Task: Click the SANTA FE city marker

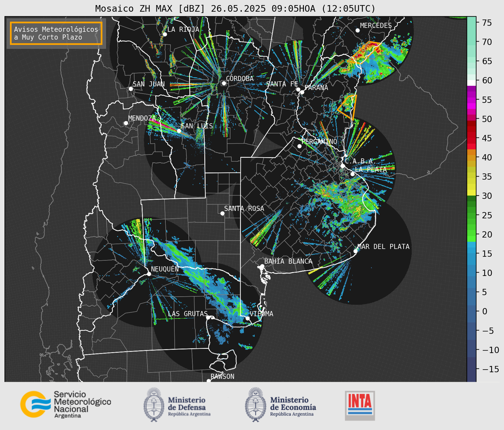Action: tap(298, 89)
